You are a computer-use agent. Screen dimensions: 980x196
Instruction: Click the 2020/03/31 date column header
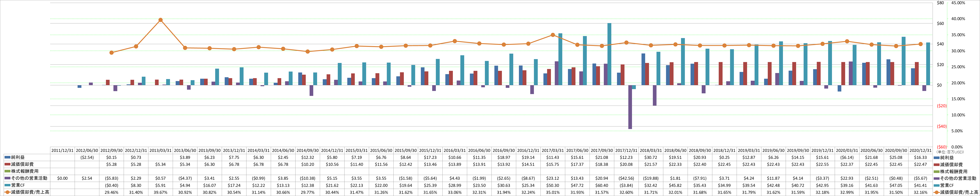click(847, 150)
